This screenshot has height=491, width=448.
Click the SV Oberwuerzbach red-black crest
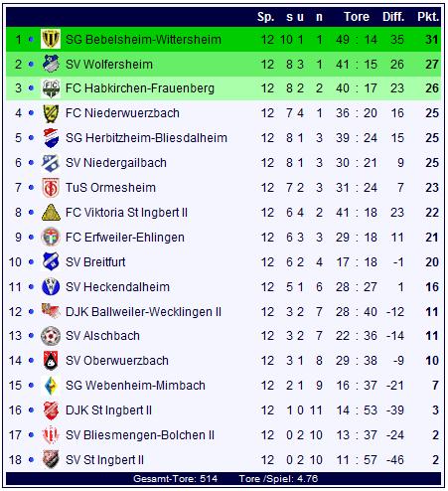tap(51, 361)
